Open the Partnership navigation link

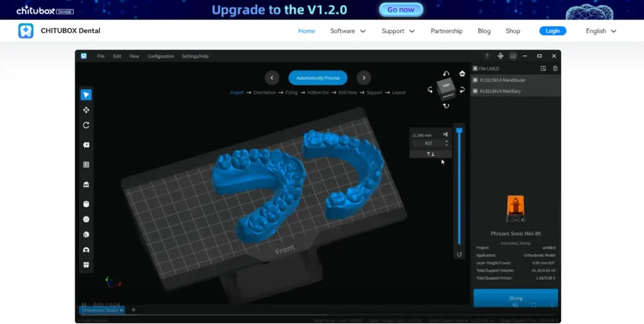(447, 31)
